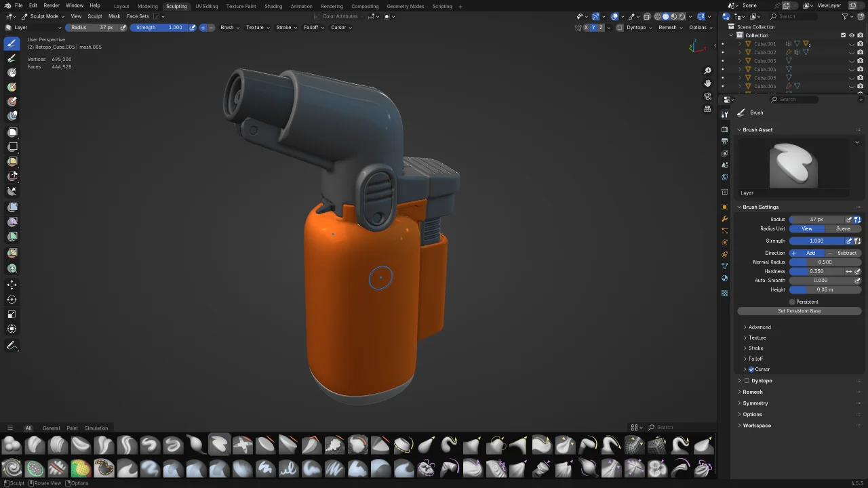Expand the Advanced section in Brush Settings
The width and height of the screenshot is (868, 488).
[x=759, y=327]
